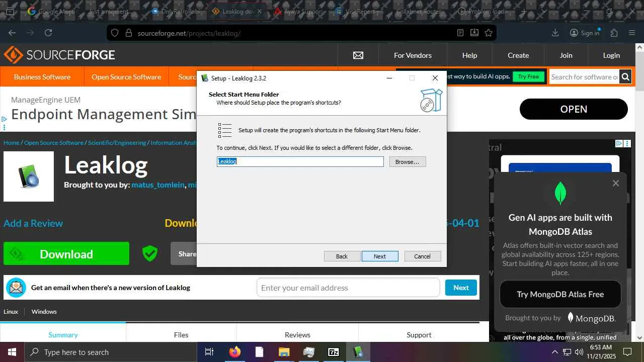Open Help in the SourceForge header

(469, 55)
